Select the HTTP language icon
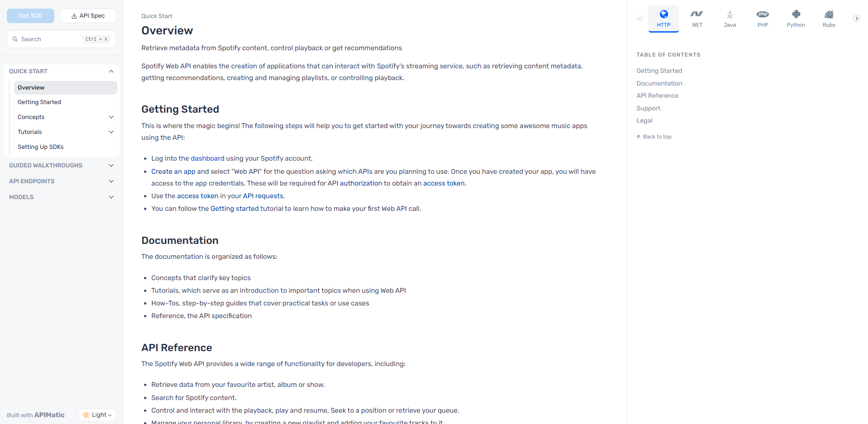868x424 pixels. 663,14
